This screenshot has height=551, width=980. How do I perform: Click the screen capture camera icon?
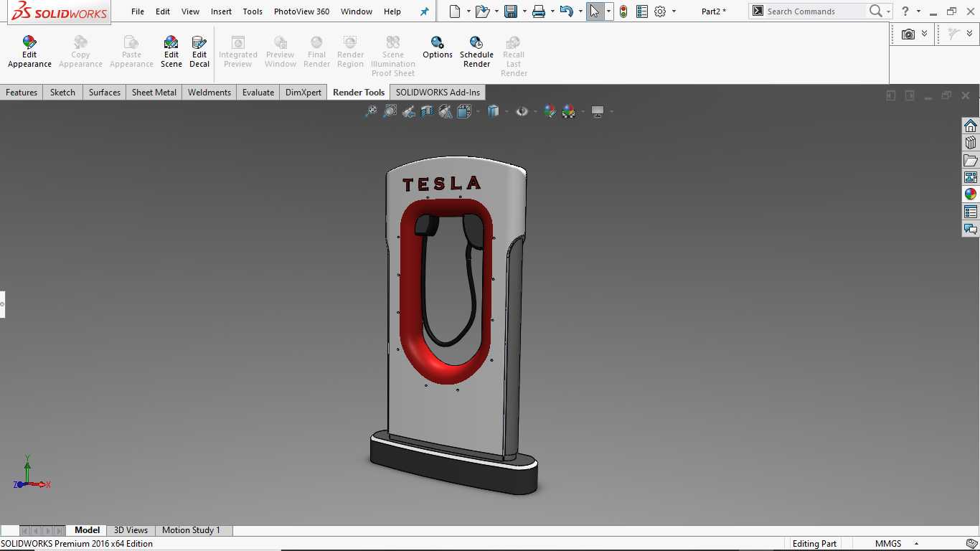(x=908, y=34)
